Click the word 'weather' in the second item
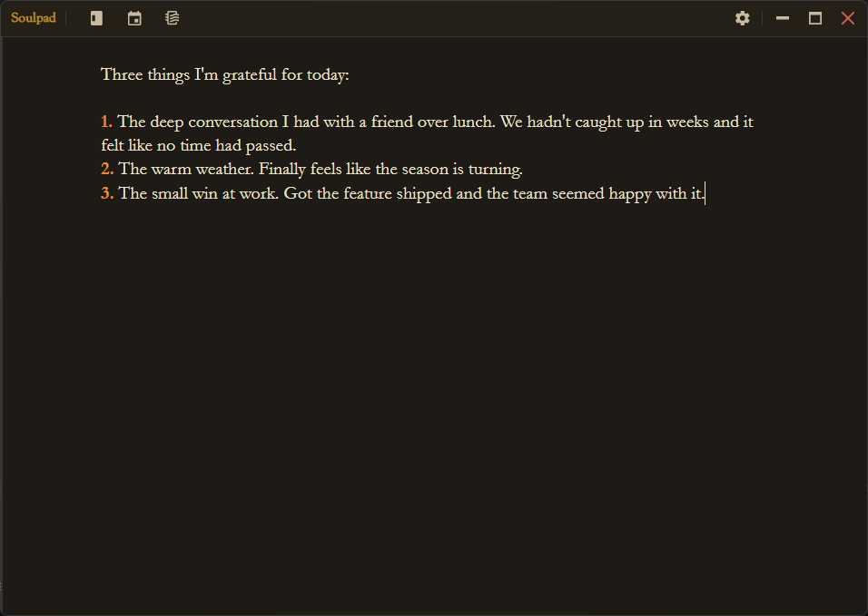868x616 pixels. [x=219, y=170]
